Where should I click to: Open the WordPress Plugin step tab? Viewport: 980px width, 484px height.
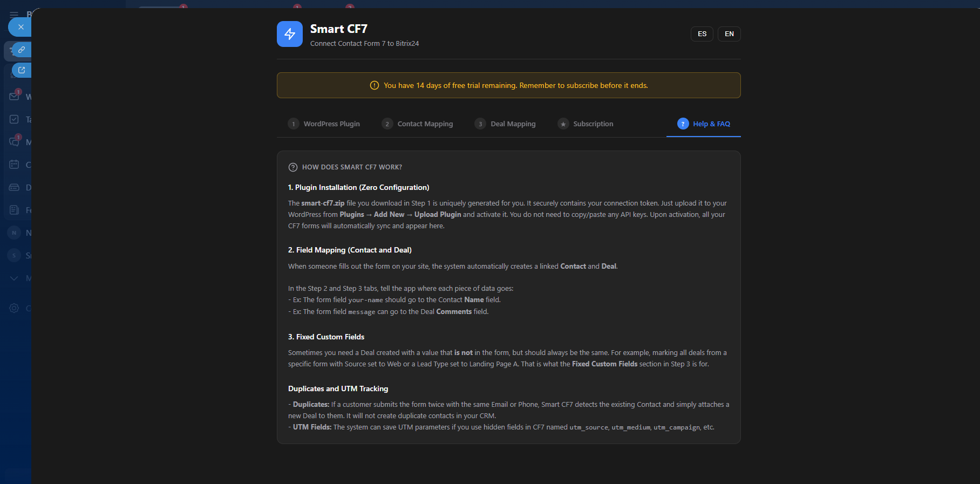[324, 124]
